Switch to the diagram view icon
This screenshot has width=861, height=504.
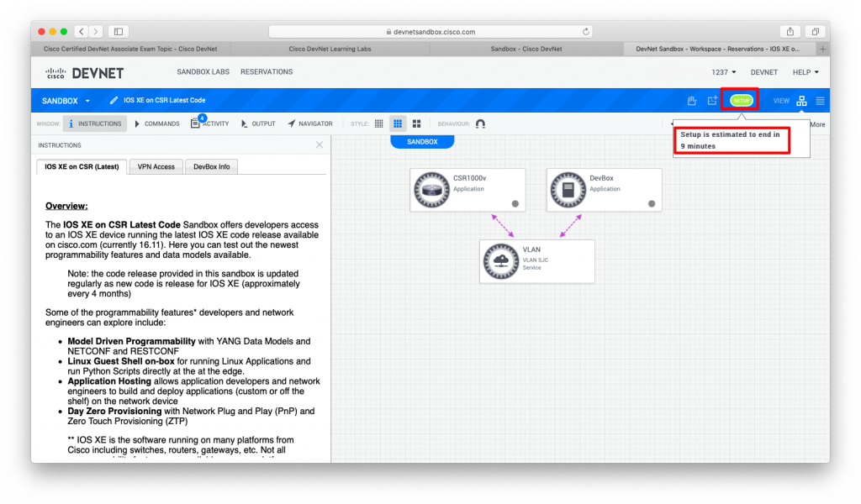click(801, 101)
